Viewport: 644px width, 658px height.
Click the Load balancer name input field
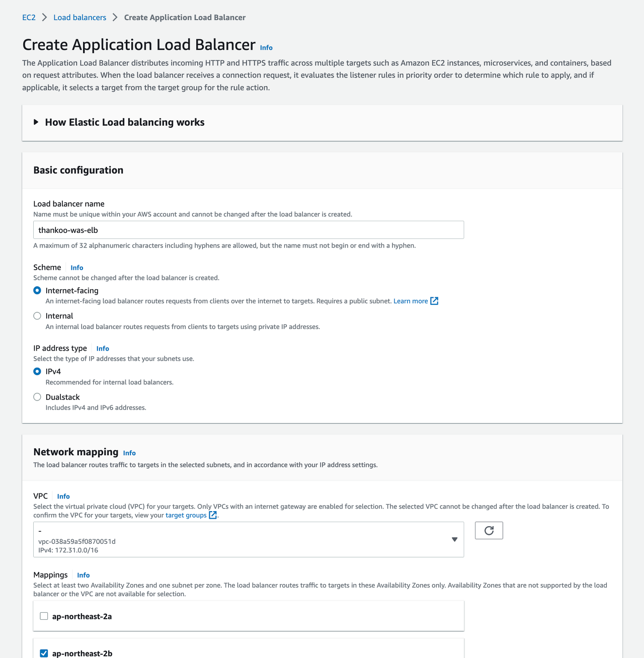[x=249, y=230]
